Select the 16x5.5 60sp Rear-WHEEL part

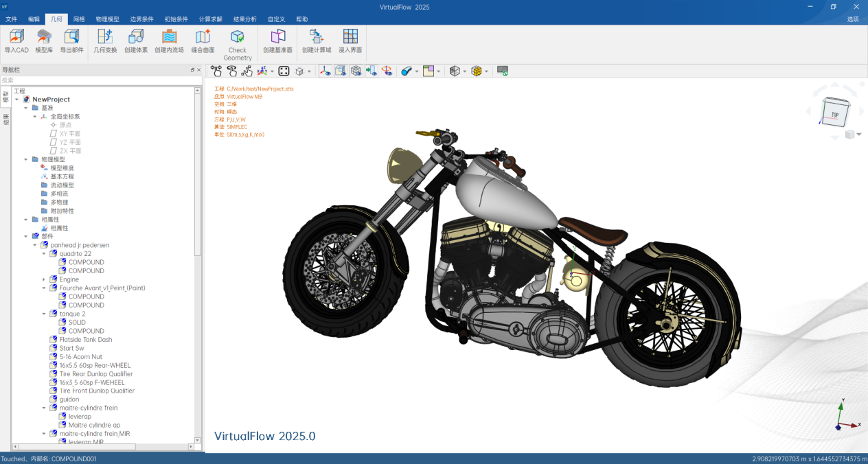[95, 365]
